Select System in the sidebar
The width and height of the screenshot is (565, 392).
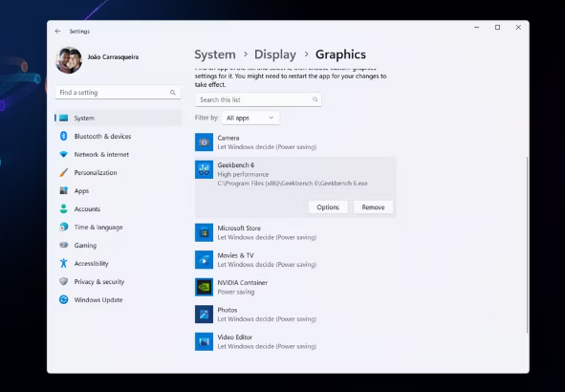[x=118, y=118]
